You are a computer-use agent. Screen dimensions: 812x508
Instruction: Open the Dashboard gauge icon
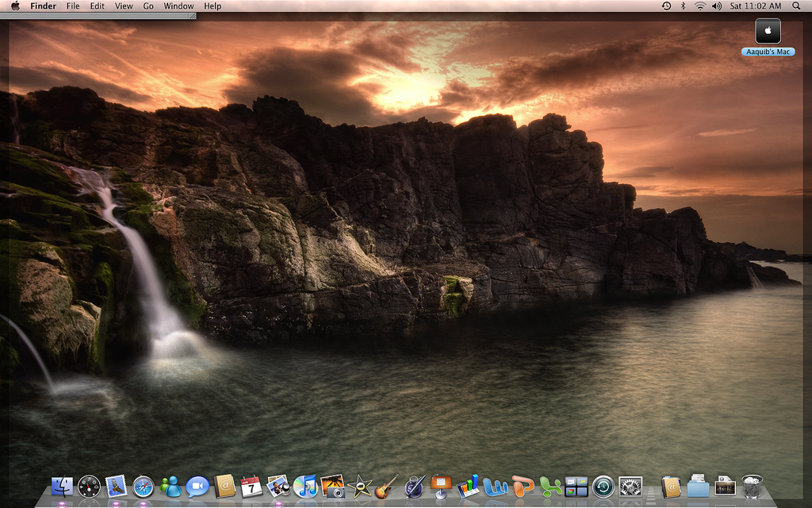click(89, 486)
